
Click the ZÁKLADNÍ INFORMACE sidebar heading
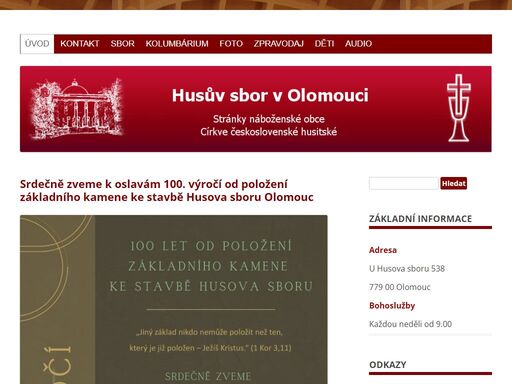420,219
